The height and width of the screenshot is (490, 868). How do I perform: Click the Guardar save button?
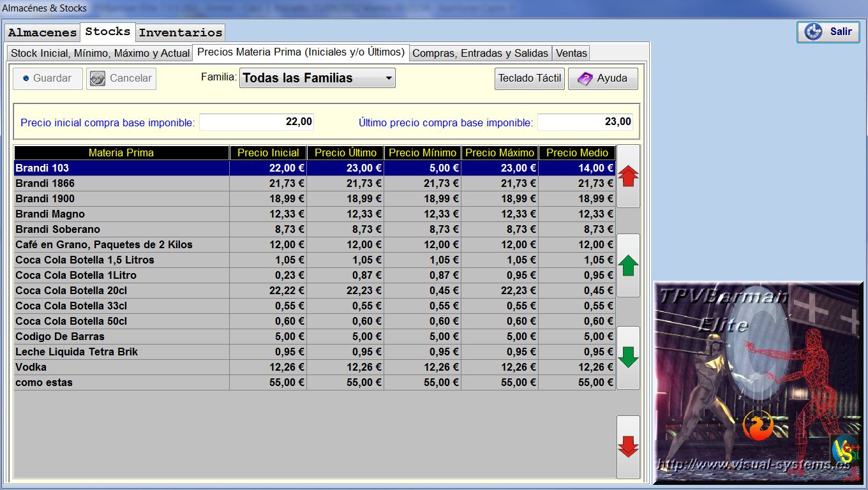click(48, 78)
